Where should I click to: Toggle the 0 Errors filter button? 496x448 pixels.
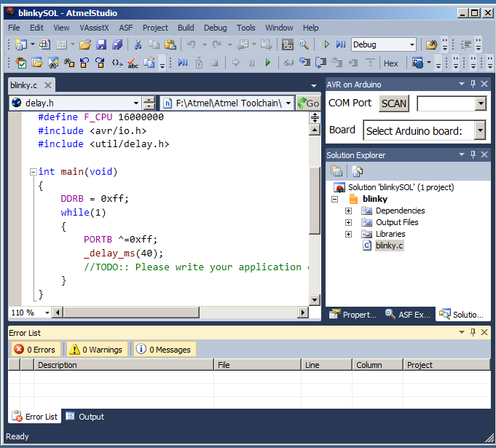[x=36, y=349]
